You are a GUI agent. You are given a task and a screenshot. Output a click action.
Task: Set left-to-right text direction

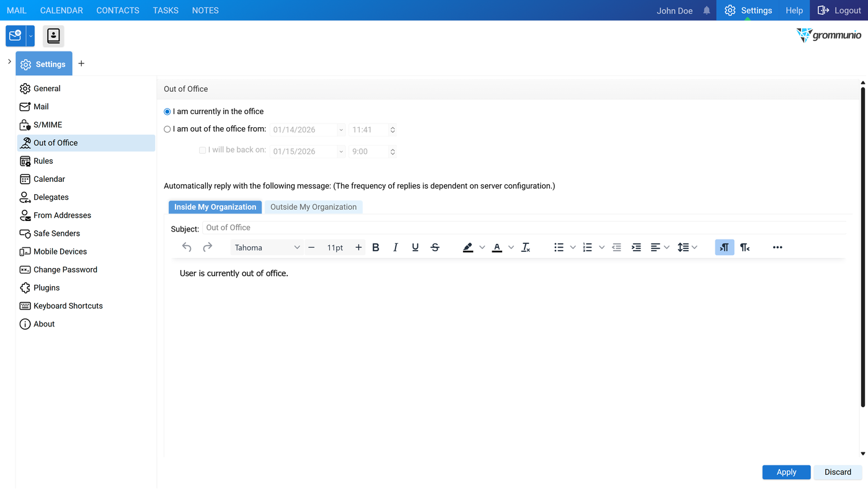[725, 248]
